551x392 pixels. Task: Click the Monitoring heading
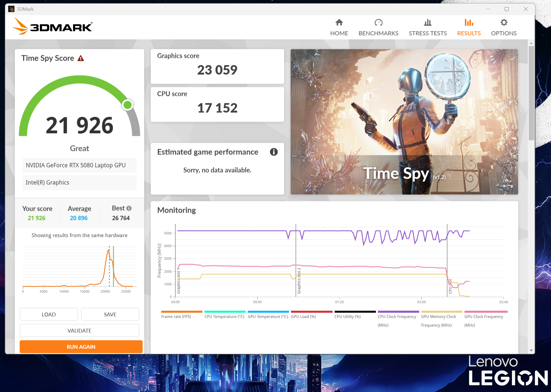pos(177,210)
